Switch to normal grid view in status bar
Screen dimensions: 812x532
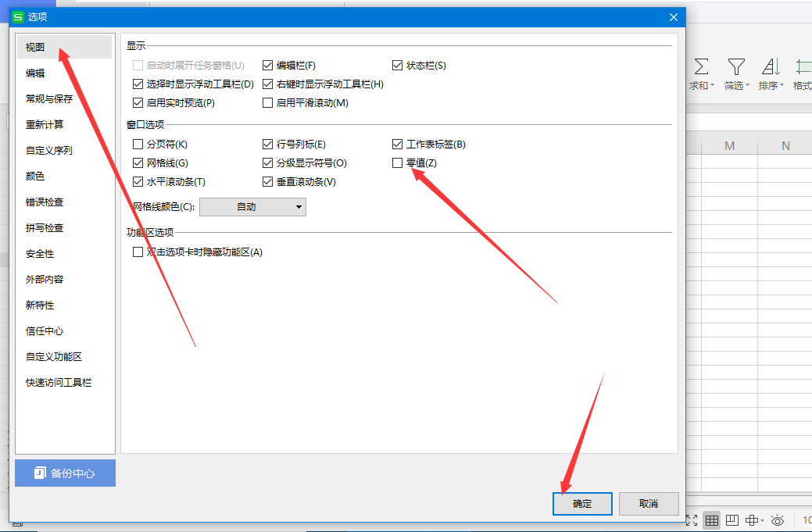coord(711,520)
